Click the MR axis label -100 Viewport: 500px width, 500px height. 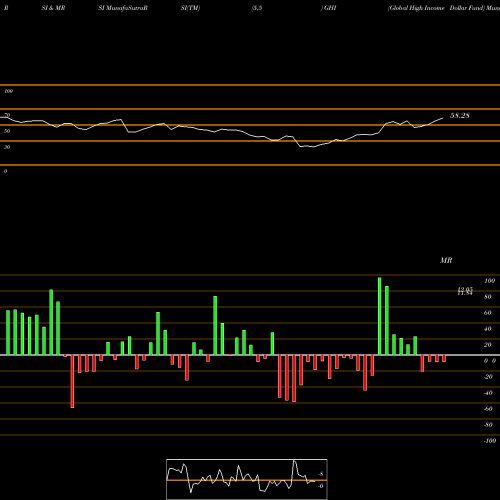pos(490,441)
